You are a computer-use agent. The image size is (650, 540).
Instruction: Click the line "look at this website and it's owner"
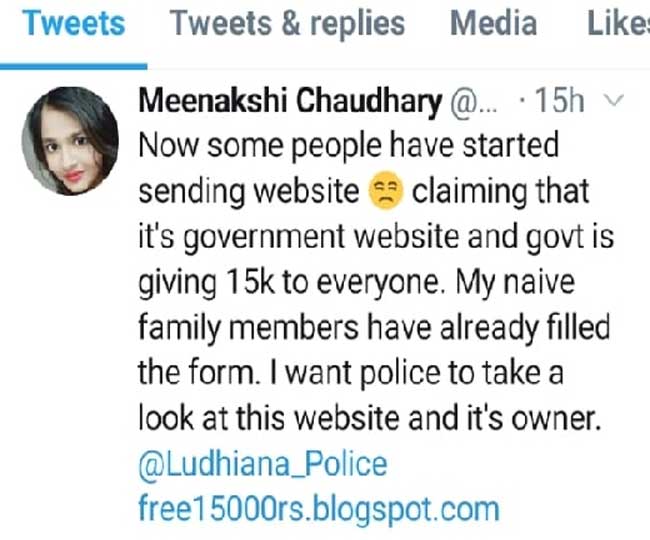[x=369, y=419]
